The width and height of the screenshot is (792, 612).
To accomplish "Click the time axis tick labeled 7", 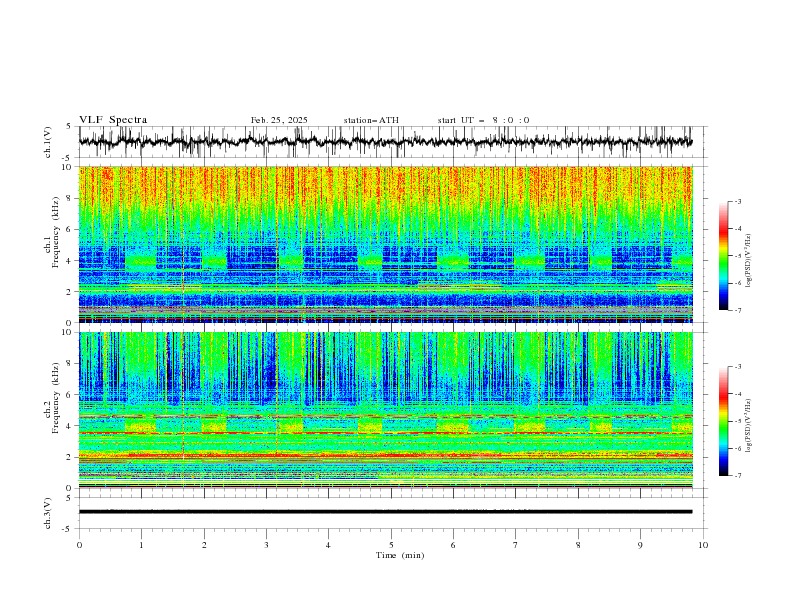I will [x=516, y=545].
